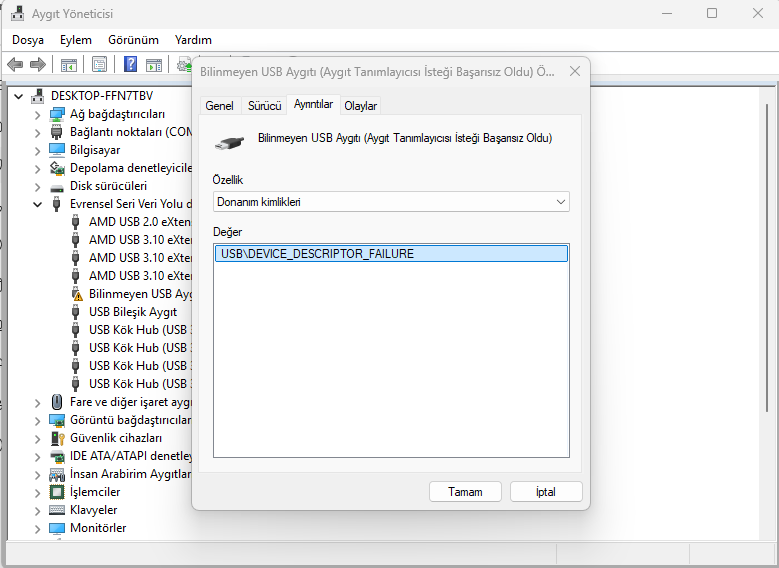Toggle the action pane toolbar icon
The width and height of the screenshot is (779, 568).
point(154,65)
